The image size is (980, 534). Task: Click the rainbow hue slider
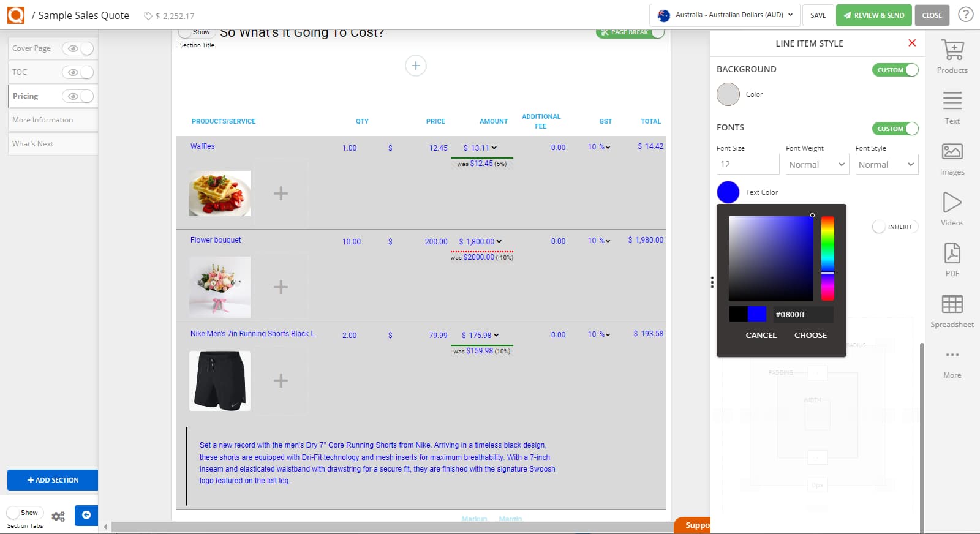coord(827,258)
